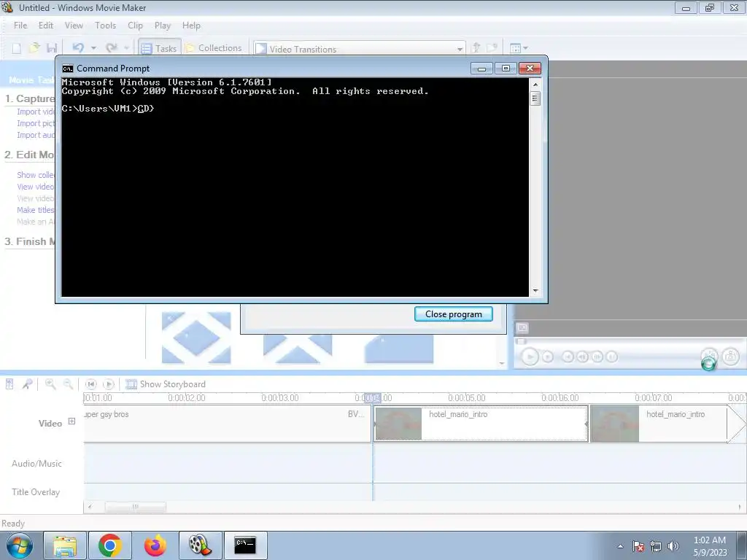Click the '1. Capture' task section heading
This screenshot has height=560, width=747.
(29, 98)
